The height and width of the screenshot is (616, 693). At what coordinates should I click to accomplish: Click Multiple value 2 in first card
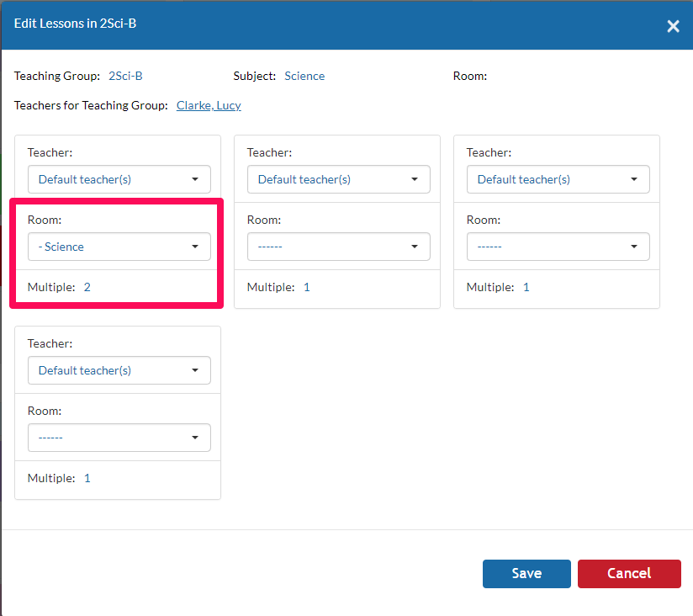point(87,287)
